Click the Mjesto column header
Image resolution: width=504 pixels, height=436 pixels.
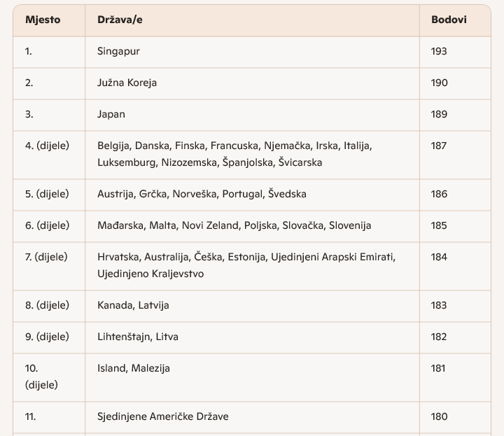tap(43, 20)
